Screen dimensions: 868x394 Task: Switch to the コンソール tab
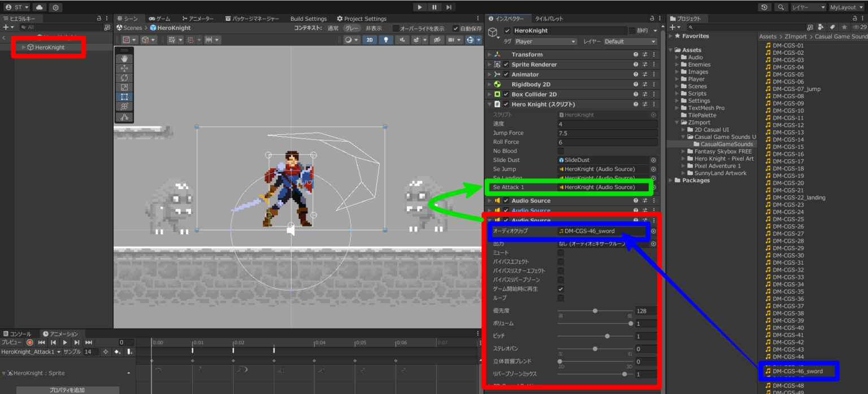[x=17, y=333]
